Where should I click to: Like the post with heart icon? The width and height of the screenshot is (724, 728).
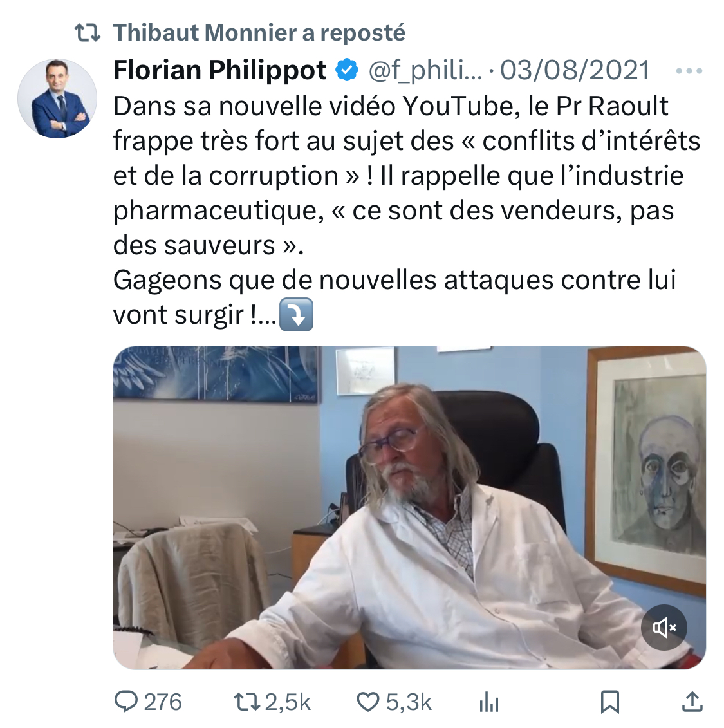[368, 702]
